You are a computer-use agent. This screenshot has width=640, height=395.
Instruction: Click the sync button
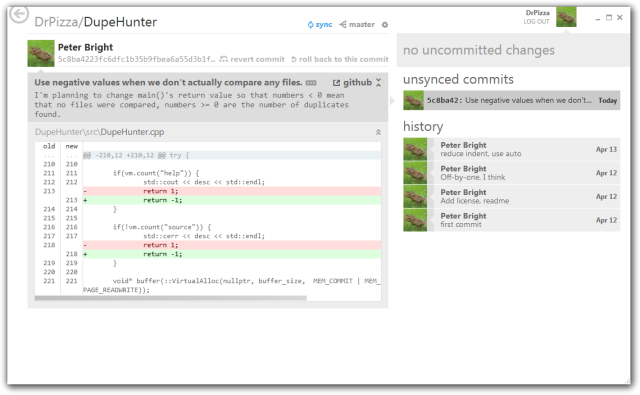coord(320,24)
